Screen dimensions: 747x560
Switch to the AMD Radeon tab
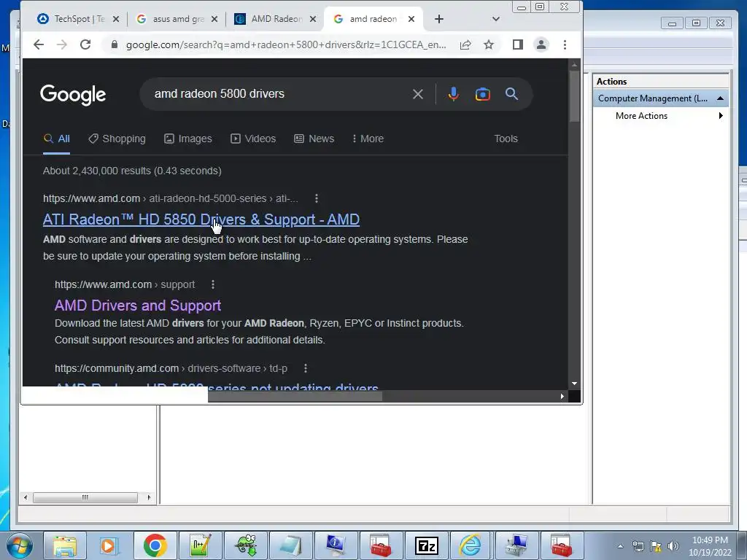click(270, 19)
